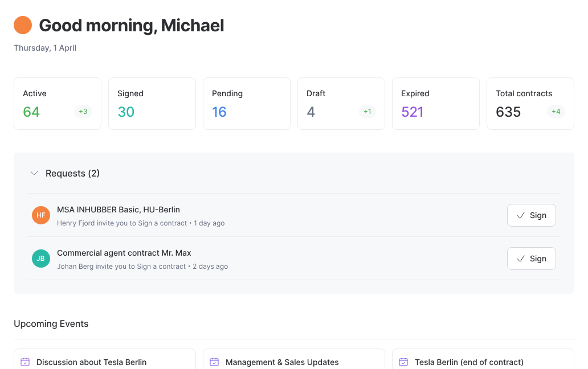Click the +3 badge on the Active card

coord(83,112)
